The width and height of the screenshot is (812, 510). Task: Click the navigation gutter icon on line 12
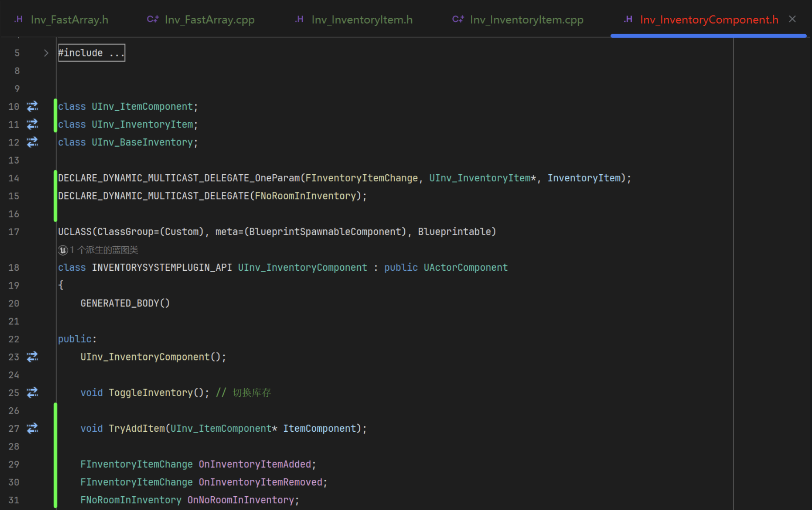(32, 142)
